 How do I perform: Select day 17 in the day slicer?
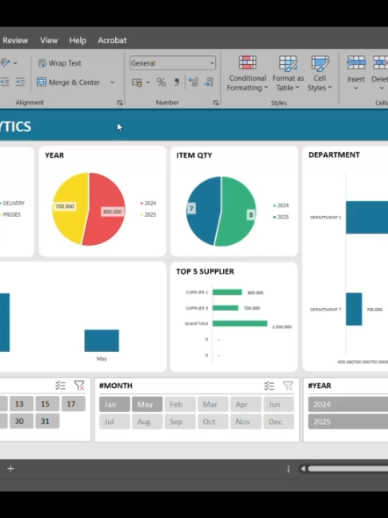73,404
